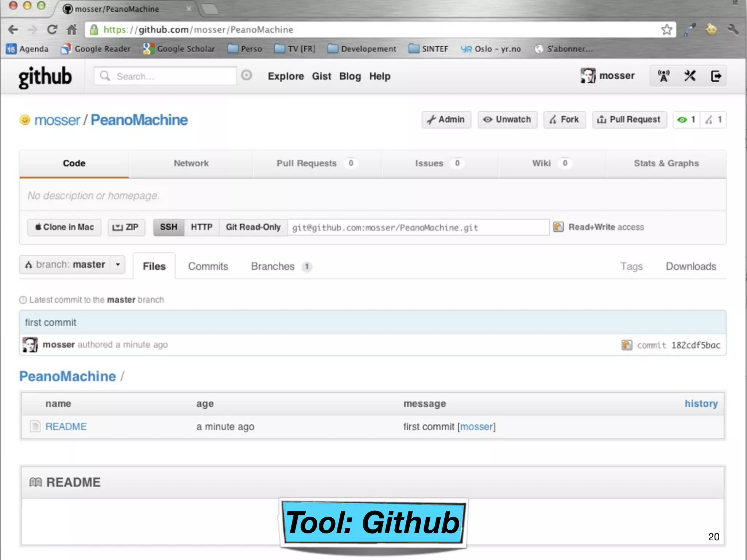
Task: Open the Blog header link
Action: (350, 76)
